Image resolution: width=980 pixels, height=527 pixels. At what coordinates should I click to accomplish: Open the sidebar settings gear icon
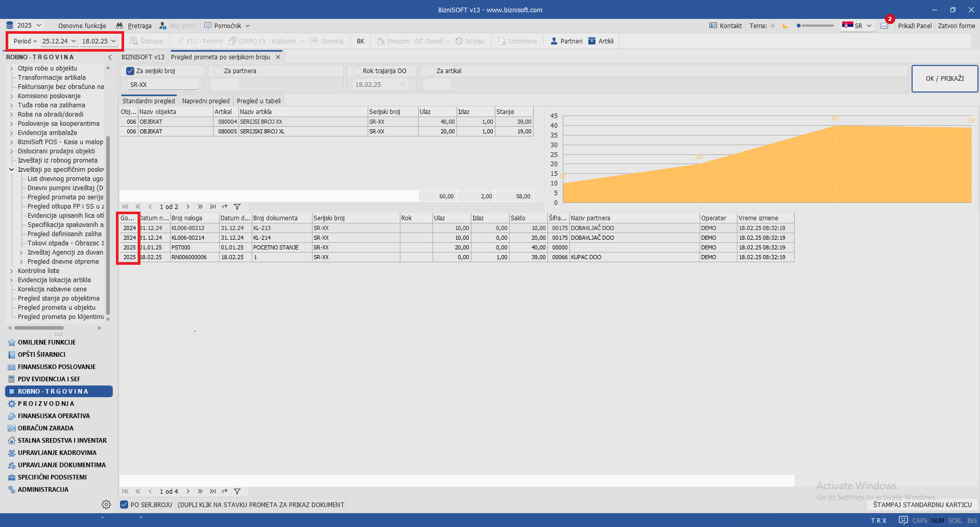pos(106,505)
